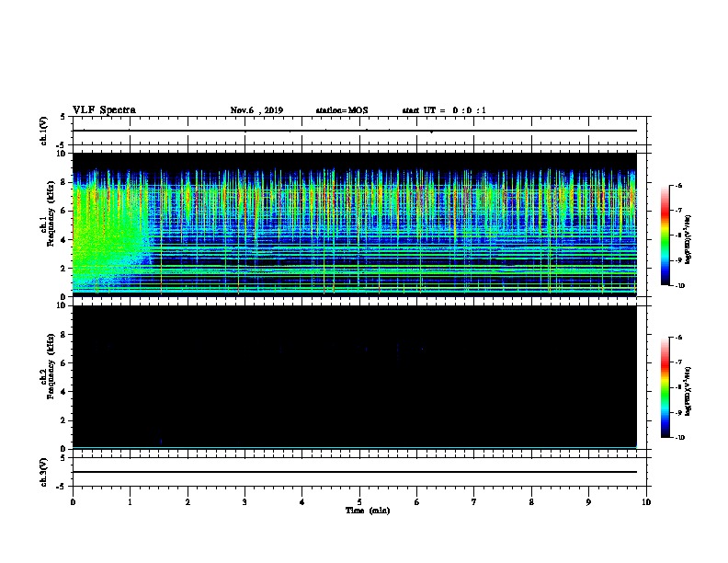Image resolution: width=728 pixels, height=563 pixels.
Task: Click the "station=MOS" header label
Action: point(342,110)
